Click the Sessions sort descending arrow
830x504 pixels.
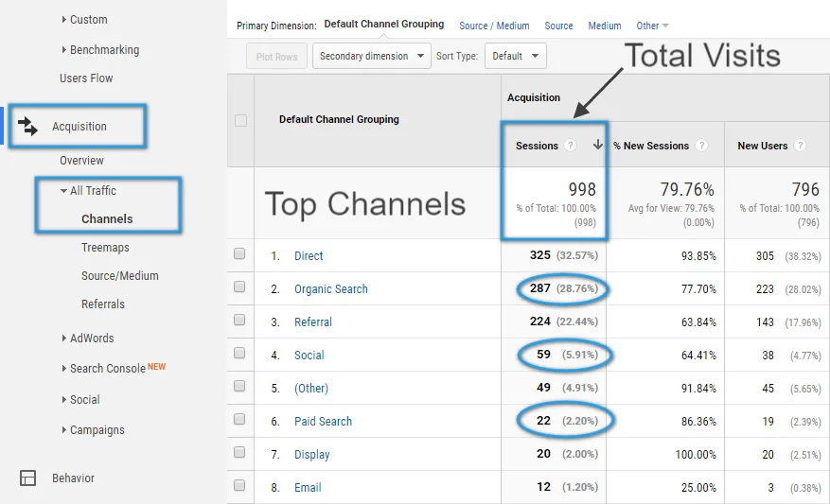[x=597, y=145]
